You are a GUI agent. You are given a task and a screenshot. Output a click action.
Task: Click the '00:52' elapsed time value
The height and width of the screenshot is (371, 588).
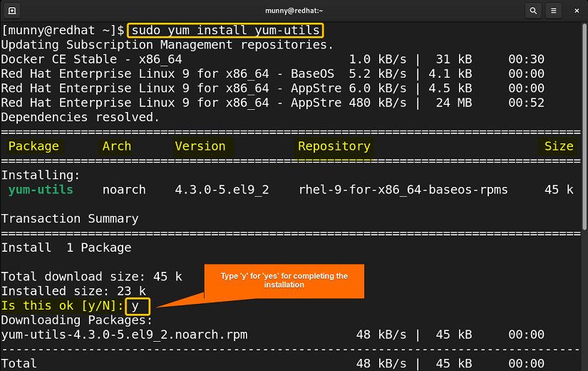pyautogui.click(x=526, y=103)
